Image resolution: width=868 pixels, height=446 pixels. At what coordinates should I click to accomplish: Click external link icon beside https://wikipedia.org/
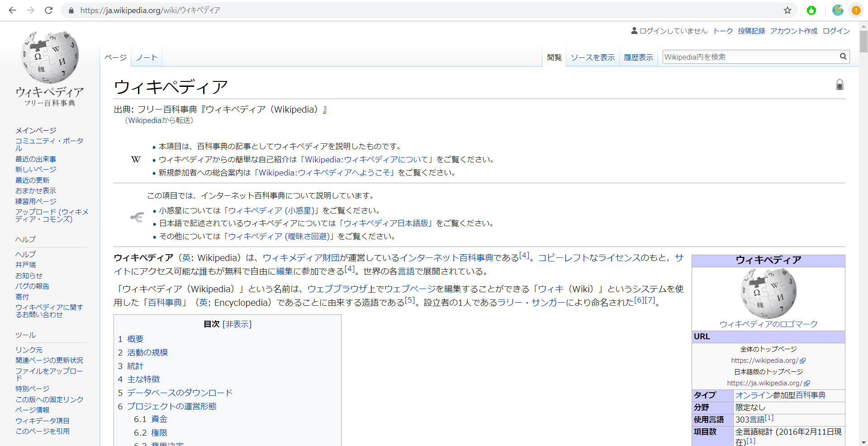[x=802, y=361]
